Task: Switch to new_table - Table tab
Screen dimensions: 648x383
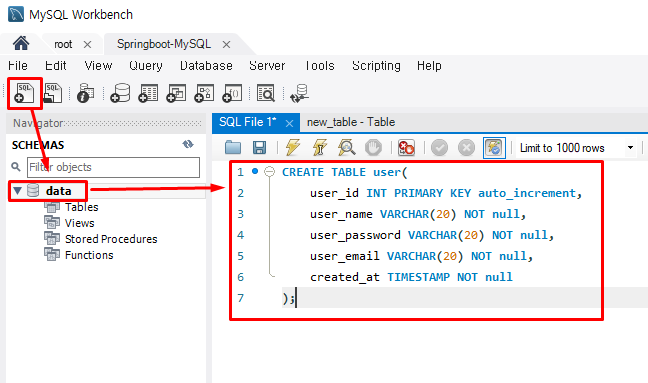Action: click(351, 122)
